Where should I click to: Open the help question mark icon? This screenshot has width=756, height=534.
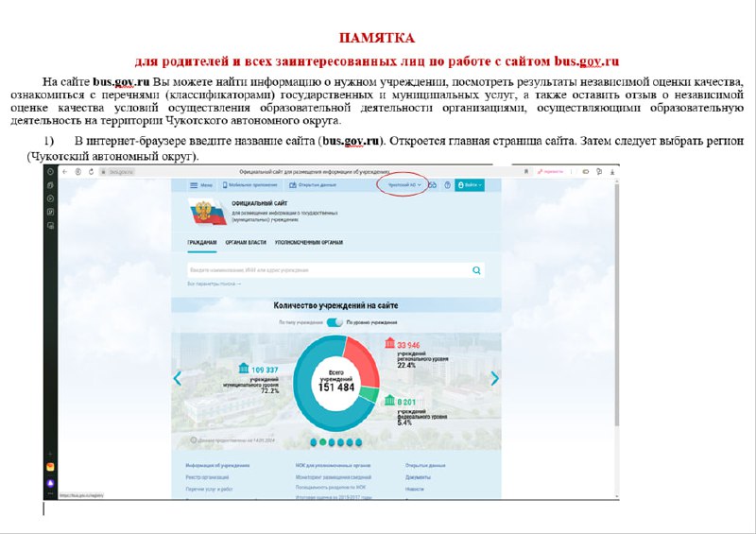447,185
